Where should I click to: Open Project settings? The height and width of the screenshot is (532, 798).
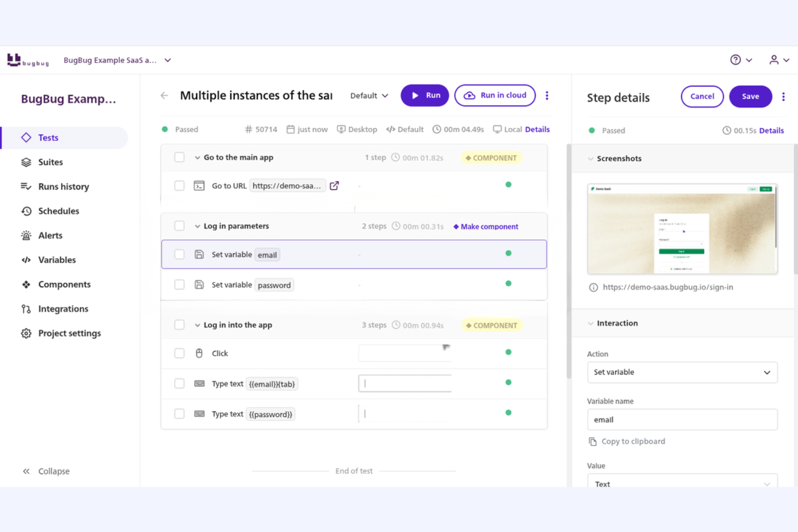(x=69, y=333)
